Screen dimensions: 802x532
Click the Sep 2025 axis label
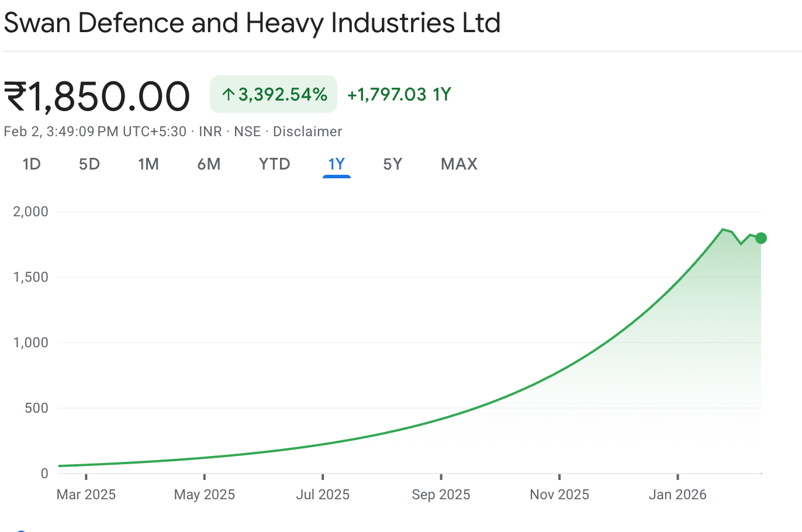pos(441,495)
